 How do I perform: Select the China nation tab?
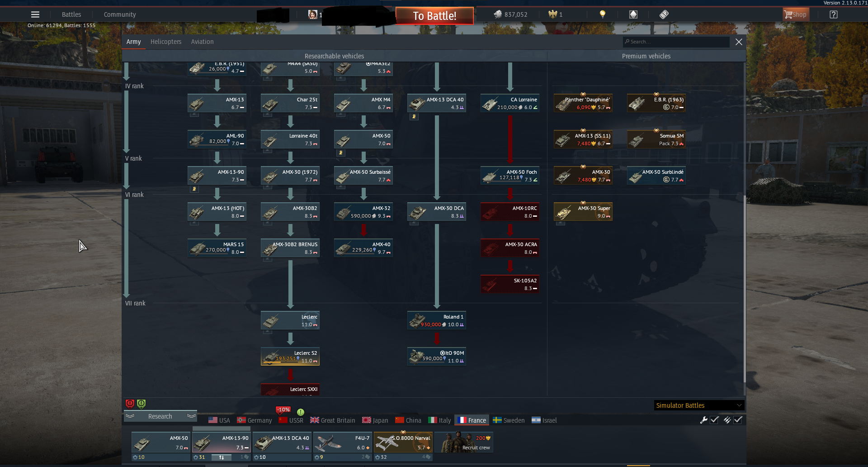(x=408, y=420)
